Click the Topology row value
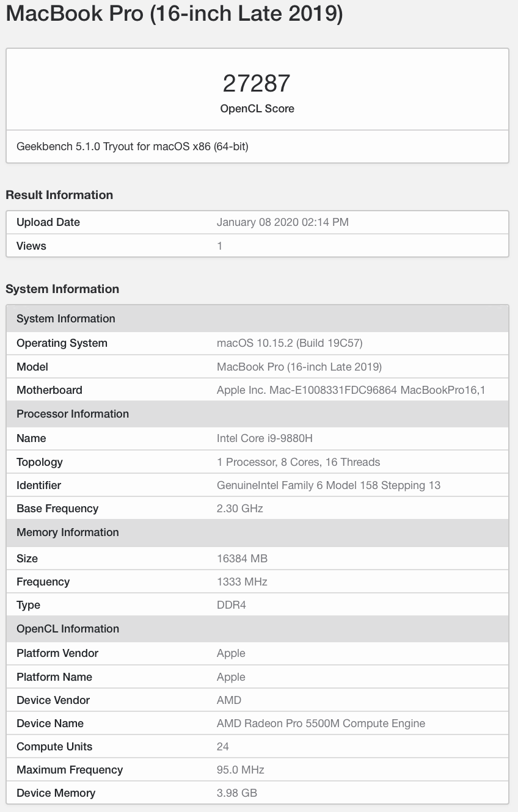 [298, 462]
